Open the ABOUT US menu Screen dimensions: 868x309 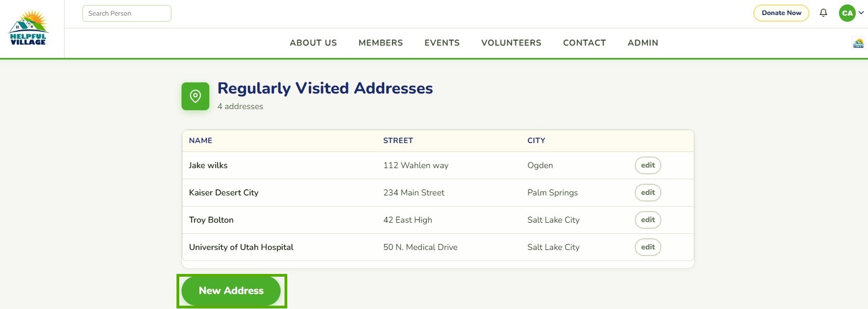[313, 43]
